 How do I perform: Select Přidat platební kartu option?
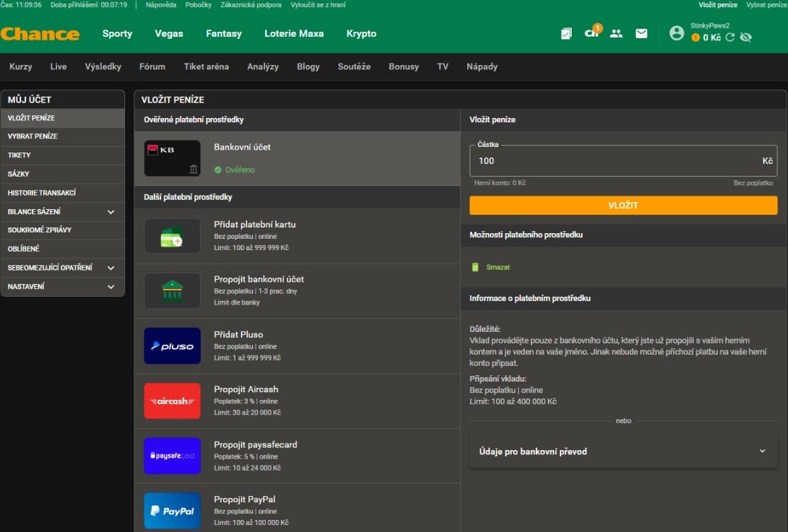(x=297, y=236)
